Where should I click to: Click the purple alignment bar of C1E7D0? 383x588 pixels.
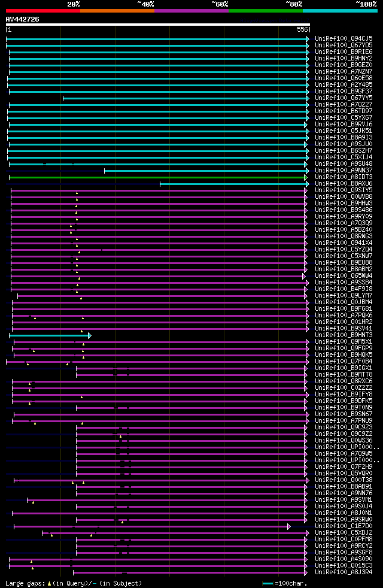click(152, 527)
